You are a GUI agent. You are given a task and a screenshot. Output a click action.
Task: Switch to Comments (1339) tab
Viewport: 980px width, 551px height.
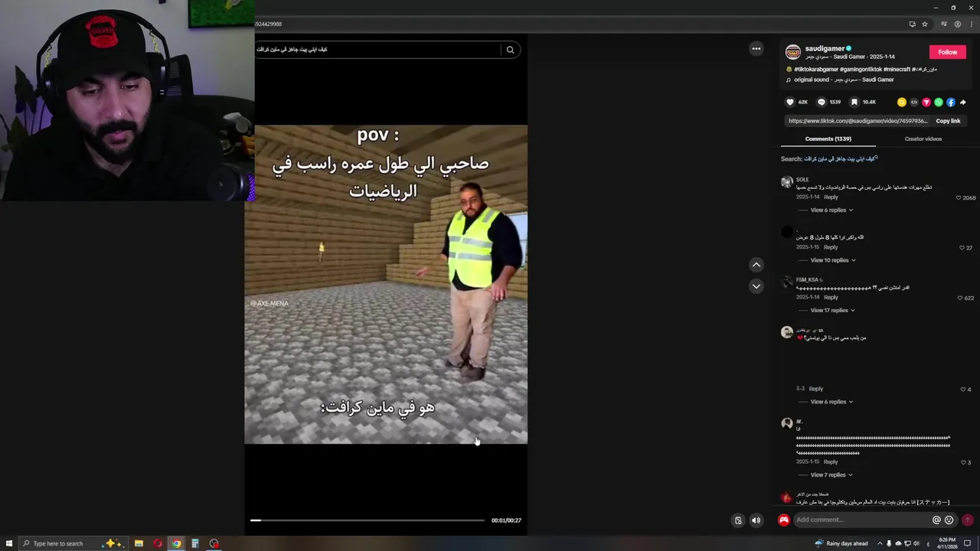[x=828, y=139]
